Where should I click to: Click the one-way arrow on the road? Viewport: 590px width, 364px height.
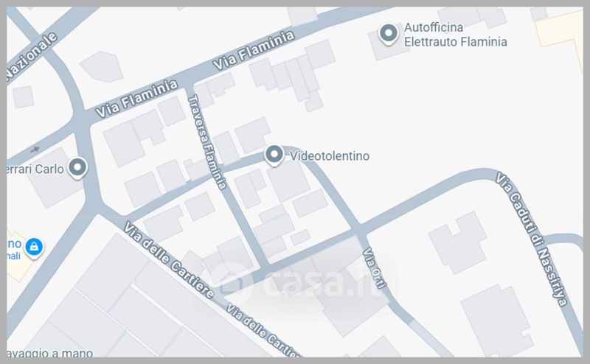[35, 150]
